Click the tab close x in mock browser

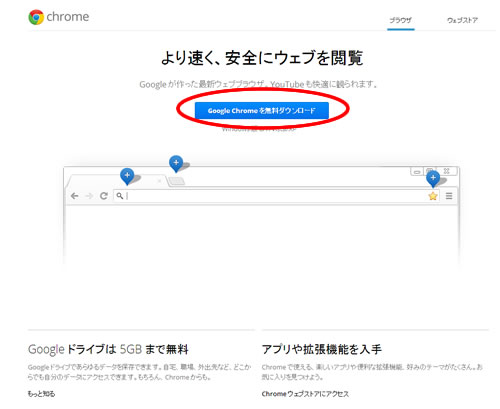pyautogui.click(x=159, y=181)
